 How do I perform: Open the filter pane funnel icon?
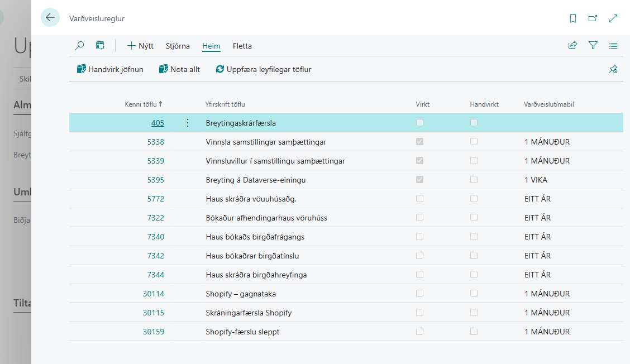tap(593, 46)
